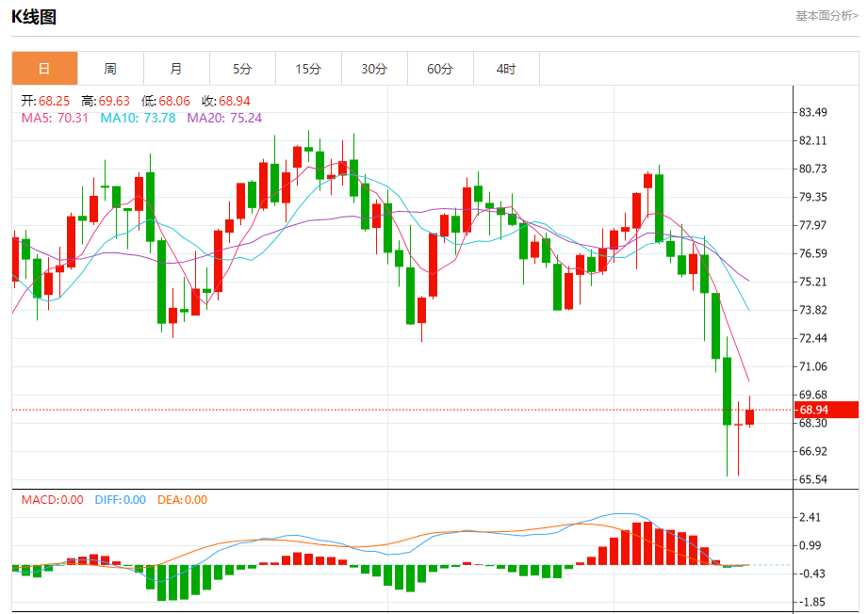Image resolution: width=868 pixels, height=614 pixels.
Task: Click the DEA:0.00 indicator label
Action: [182, 500]
